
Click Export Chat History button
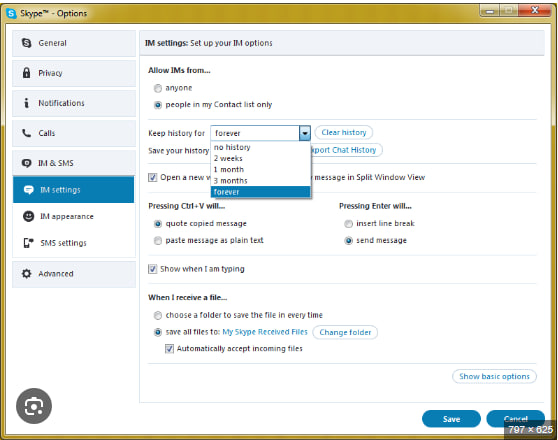click(x=347, y=150)
